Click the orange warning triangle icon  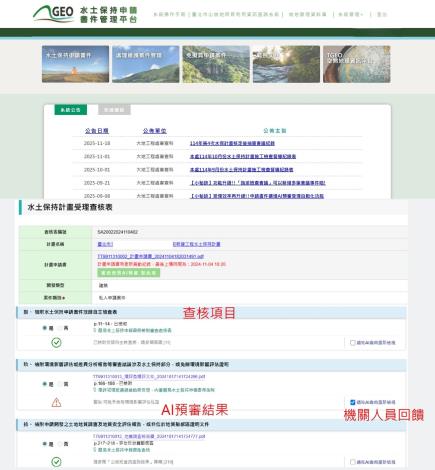pyautogui.click(x=56, y=402)
